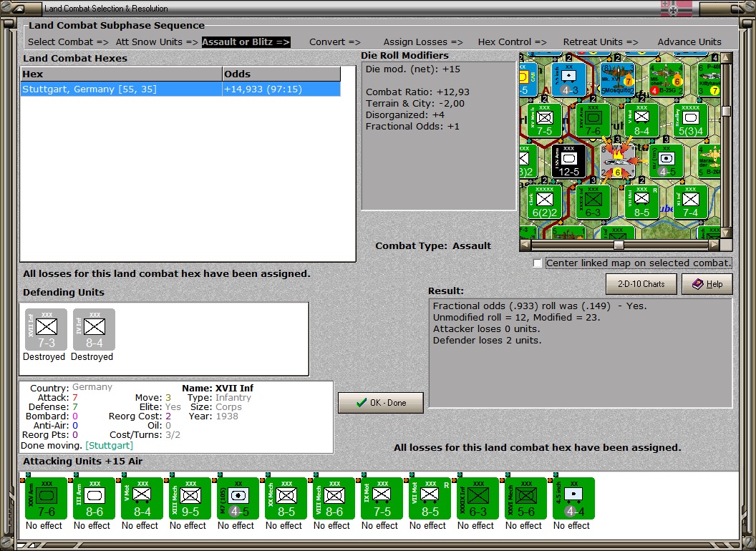The width and height of the screenshot is (756, 551).
Task: Click Retreat Units subphase label
Action: click(x=601, y=42)
